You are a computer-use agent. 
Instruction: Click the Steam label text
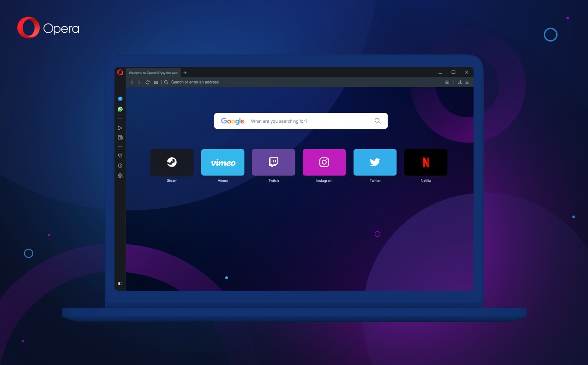tap(172, 181)
